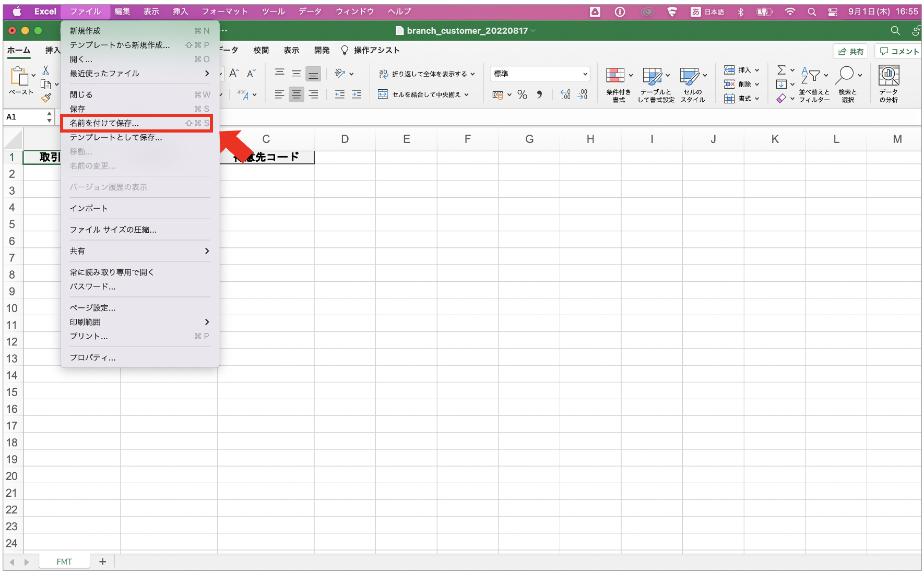Open the 編集 menu in menu bar
This screenshot has width=924, height=574.
122,11
